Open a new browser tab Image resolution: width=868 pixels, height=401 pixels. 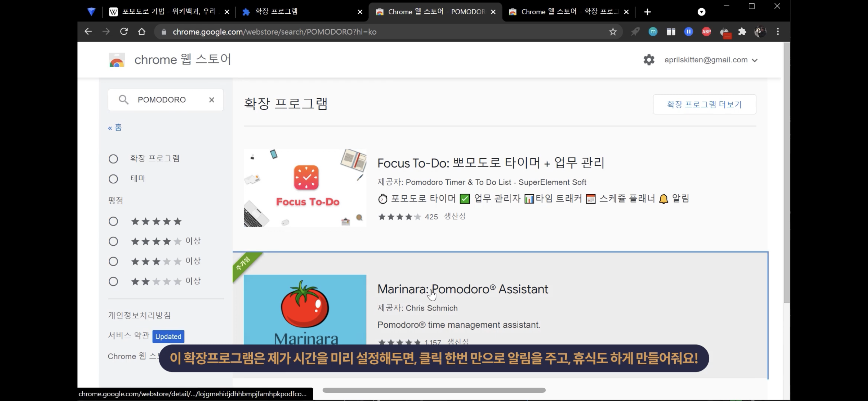click(647, 12)
